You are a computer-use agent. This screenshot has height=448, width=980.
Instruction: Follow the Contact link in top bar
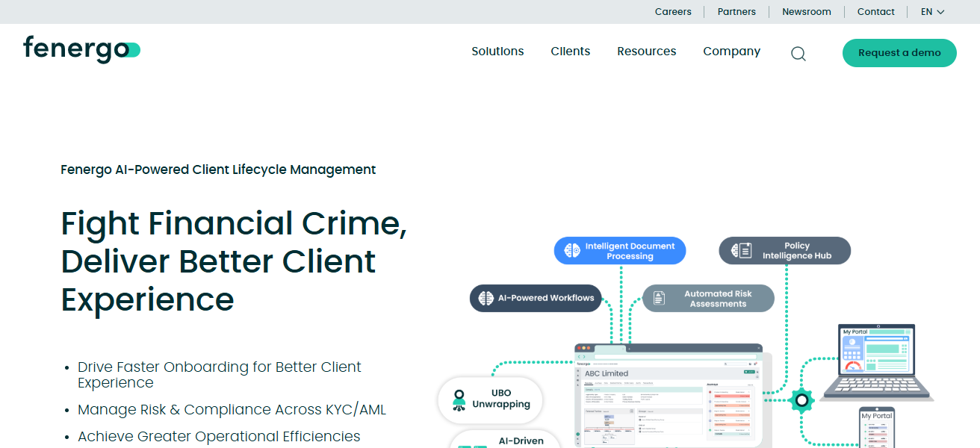875,12
